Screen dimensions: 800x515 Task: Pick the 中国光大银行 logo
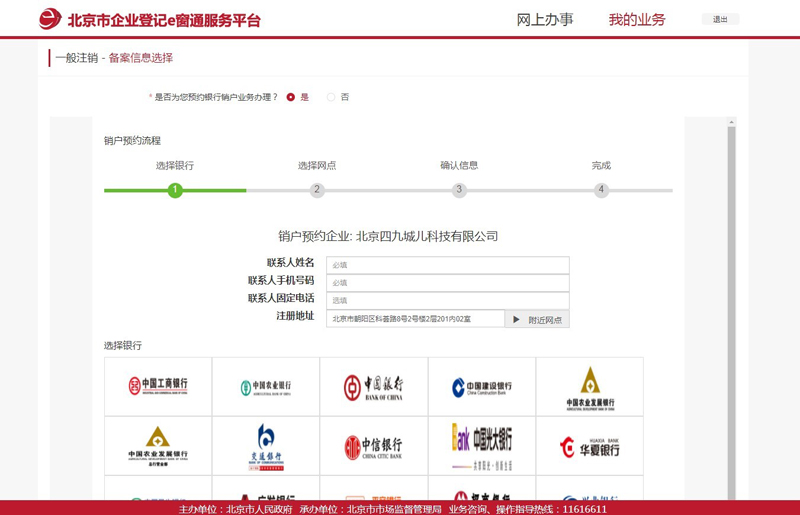click(x=482, y=446)
